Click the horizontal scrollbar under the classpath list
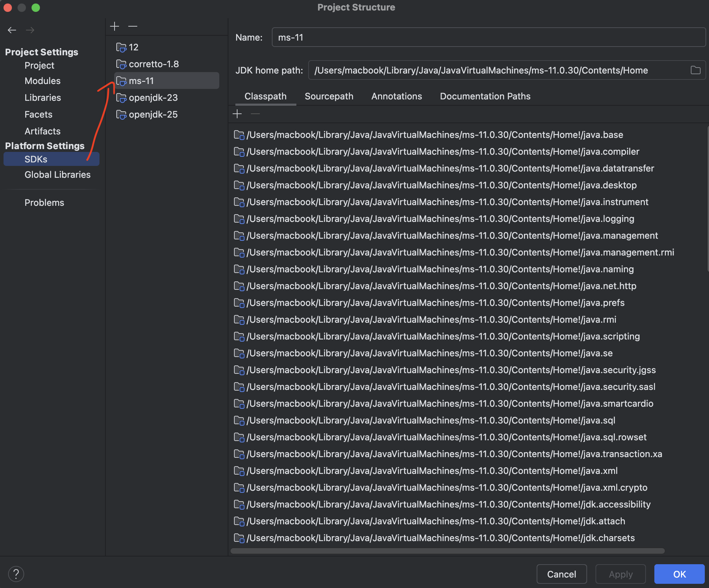The height and width of the screenshot is (588, 709). [x=448, y=551]
